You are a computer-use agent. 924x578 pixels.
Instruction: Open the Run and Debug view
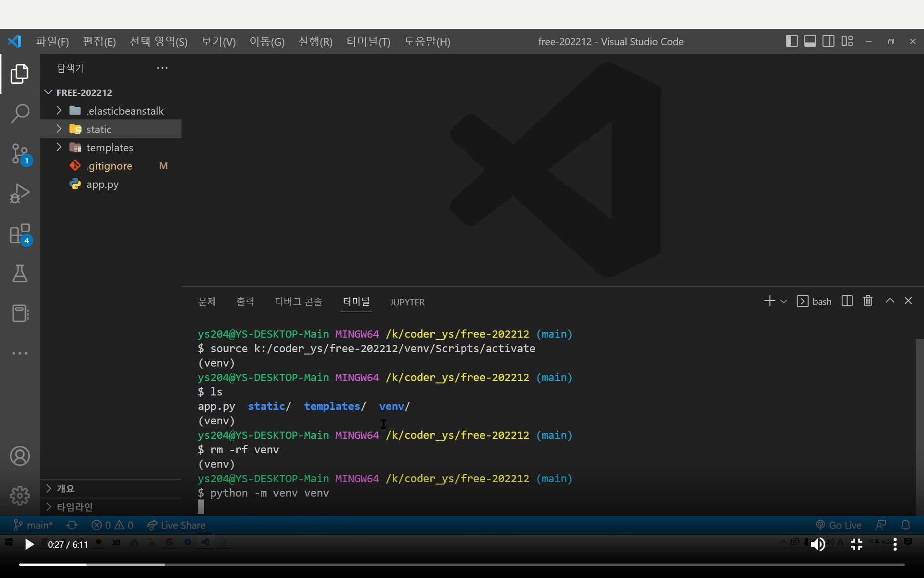20,194
